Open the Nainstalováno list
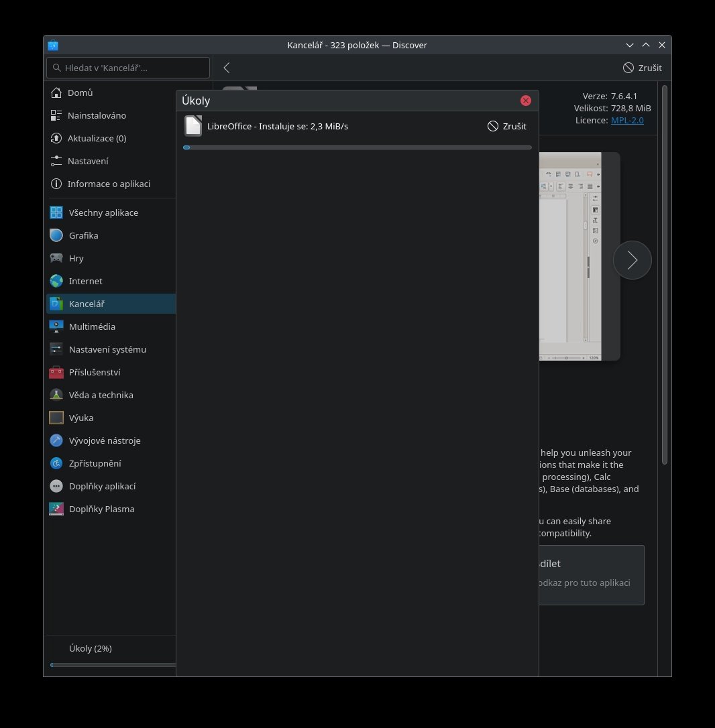Screen dimensions: 715x728 click(x=111, y=115)
